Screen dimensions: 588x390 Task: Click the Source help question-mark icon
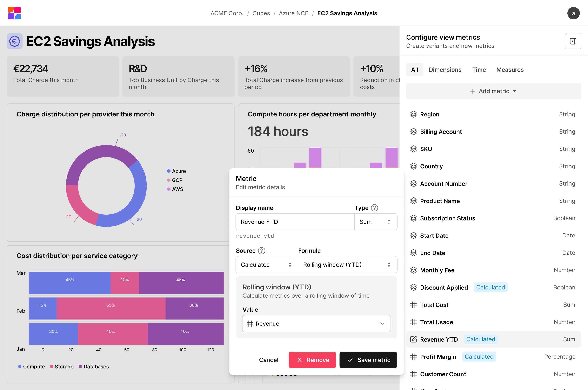pyautogui.click(x=261, y=251)
